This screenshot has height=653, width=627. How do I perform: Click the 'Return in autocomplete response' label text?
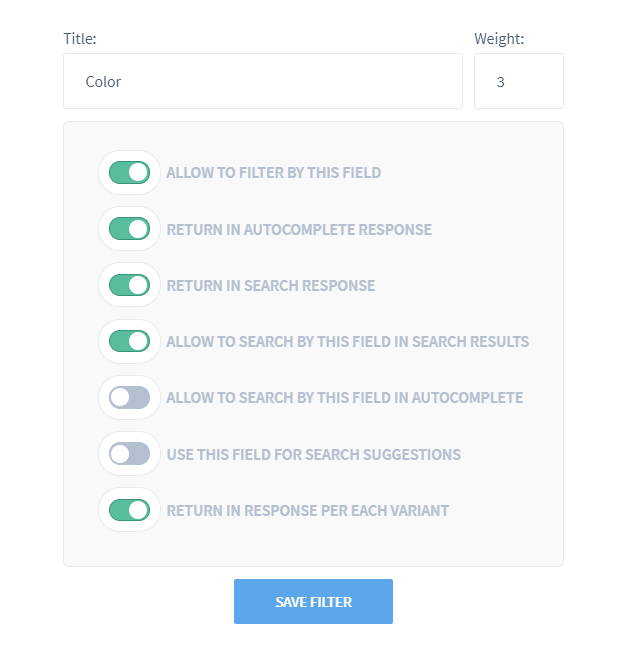coord(299,229)
